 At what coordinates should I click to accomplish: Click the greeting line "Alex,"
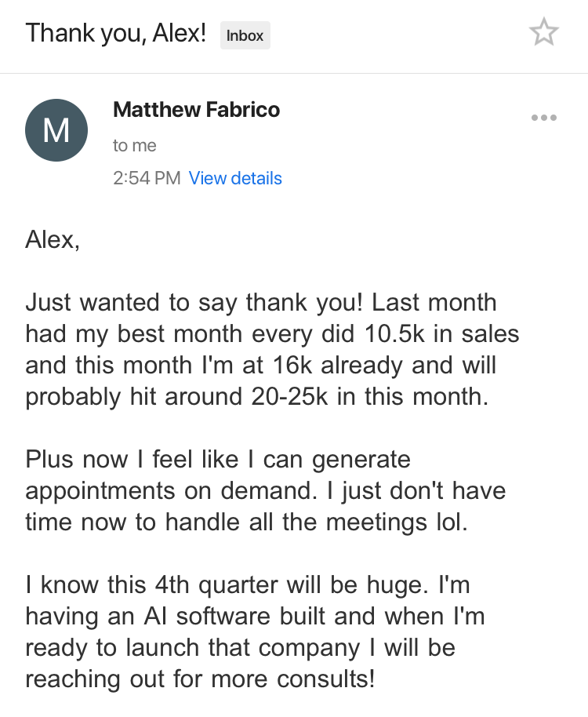[53, 238]
